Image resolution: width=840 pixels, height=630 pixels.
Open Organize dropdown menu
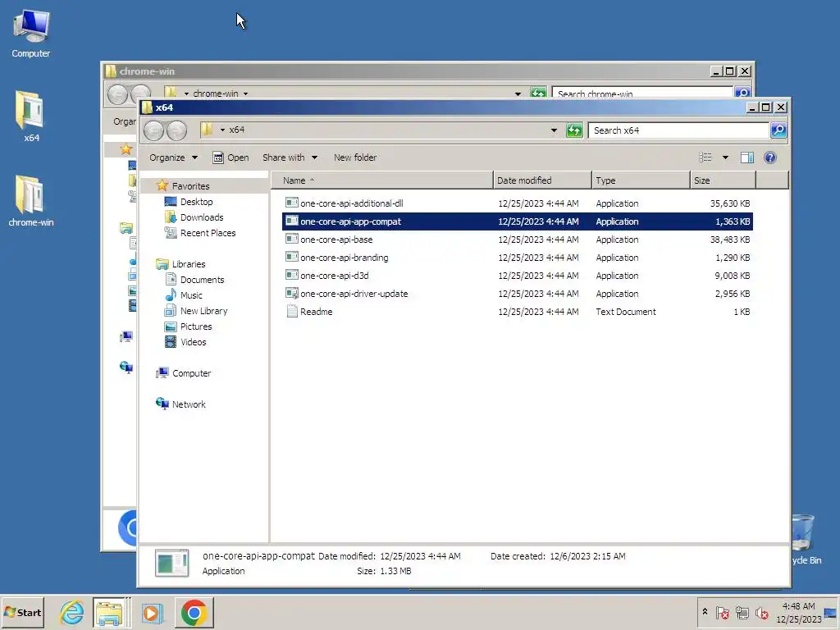coord(173,157)
